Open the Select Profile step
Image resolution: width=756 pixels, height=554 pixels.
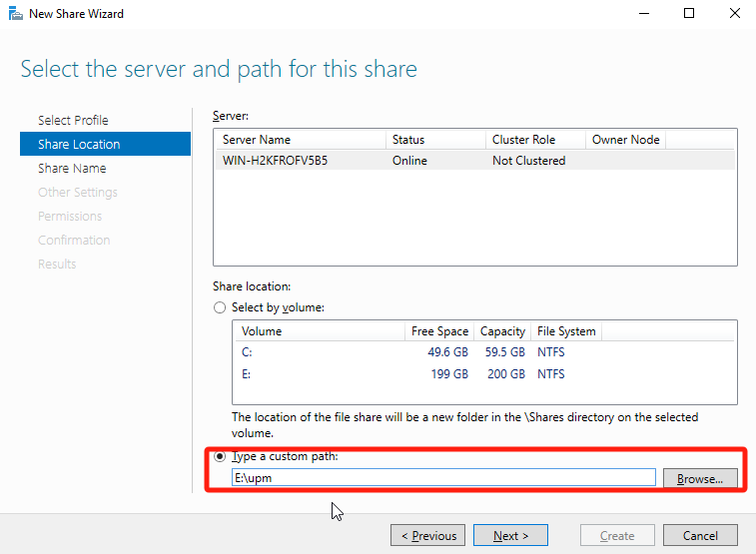(73, 120)
